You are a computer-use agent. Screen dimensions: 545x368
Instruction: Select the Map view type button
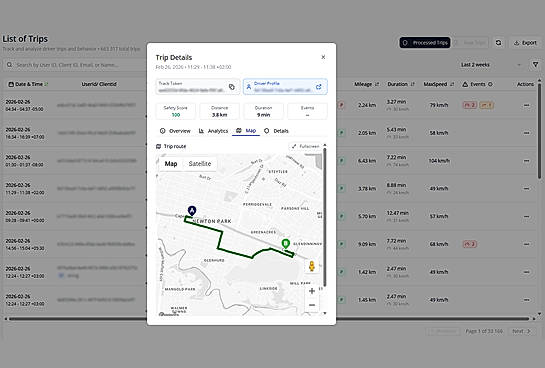point(171,164)
